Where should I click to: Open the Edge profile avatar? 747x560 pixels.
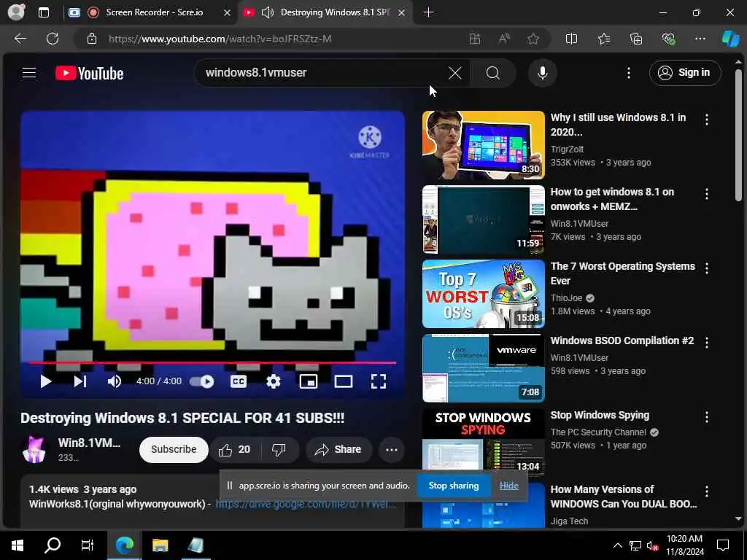click(x=16, y=12)
